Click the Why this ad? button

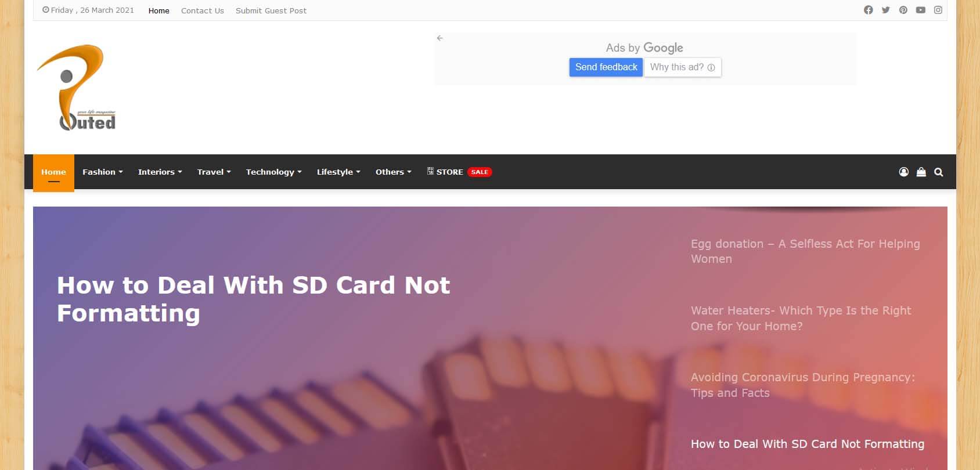coord(682,67)
